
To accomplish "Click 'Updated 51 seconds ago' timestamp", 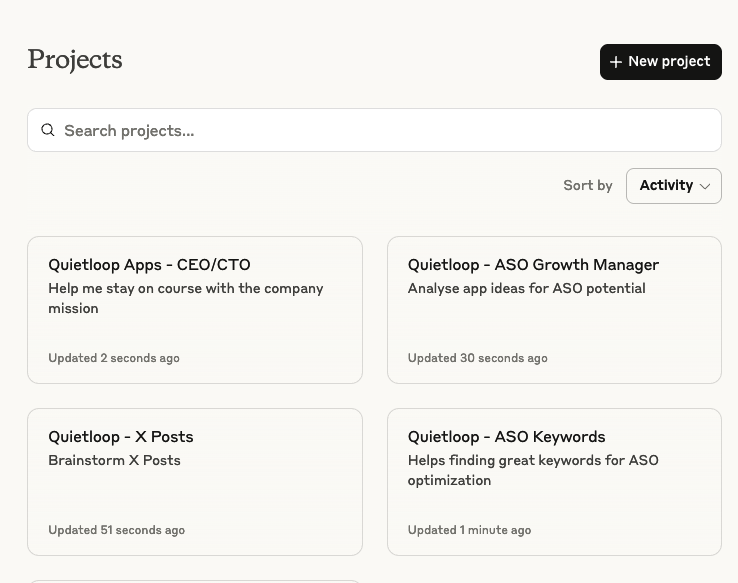I will 116,530.
